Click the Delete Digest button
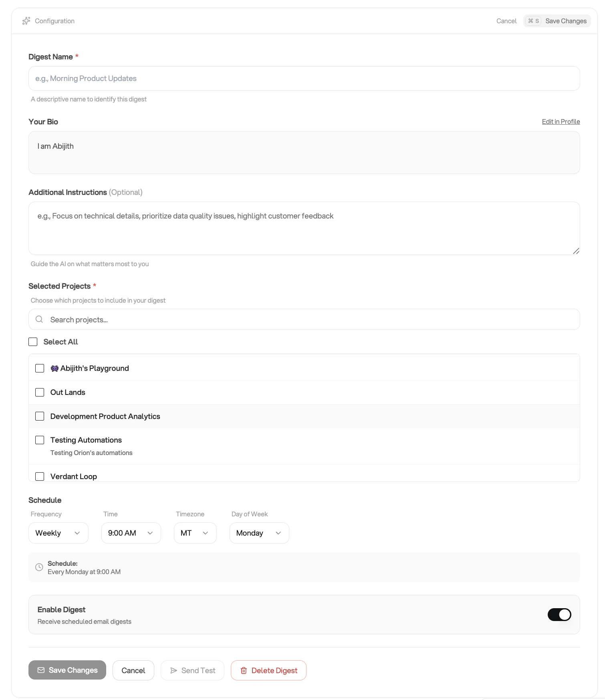This screenshot has height=700, width=605. click(x=268, y=670)
